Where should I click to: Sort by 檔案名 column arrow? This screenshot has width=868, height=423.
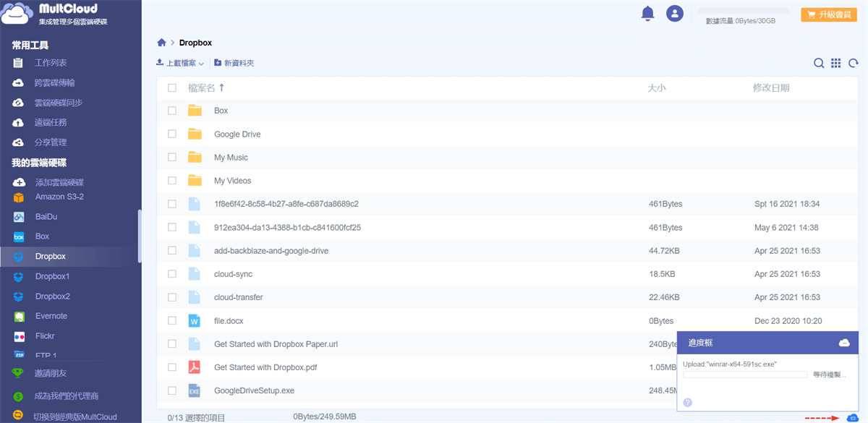pyautogui.click(x=222, y=87)
